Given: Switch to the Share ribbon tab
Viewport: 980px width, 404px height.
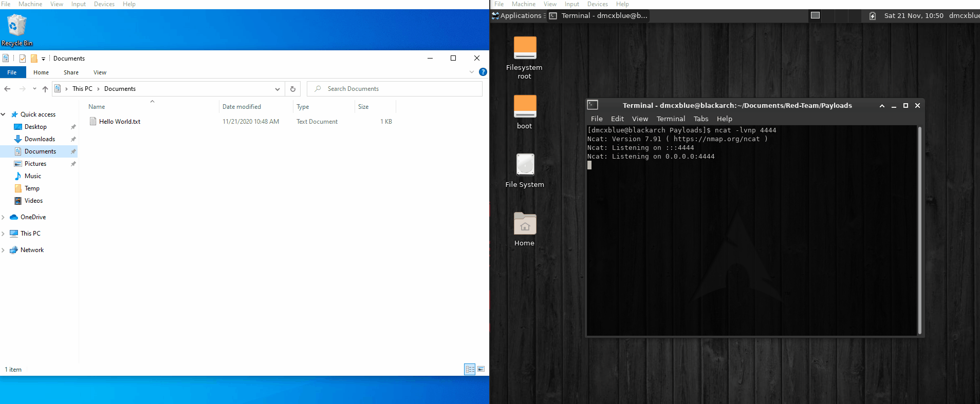Looking at the screenshot, I should click(71, 72).
